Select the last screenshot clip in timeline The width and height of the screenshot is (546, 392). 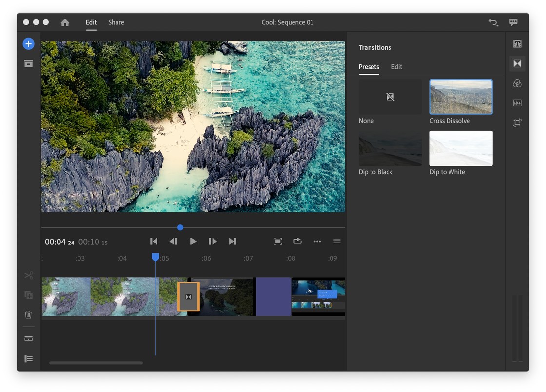tap(318, 297)
